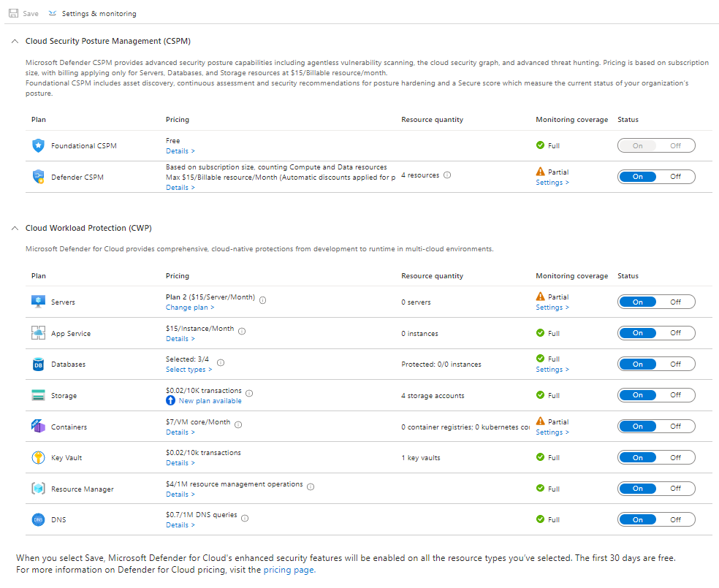Click the Containers plan icon
Image resolution: width=719 pixels, height=588 pixels.
38,427
